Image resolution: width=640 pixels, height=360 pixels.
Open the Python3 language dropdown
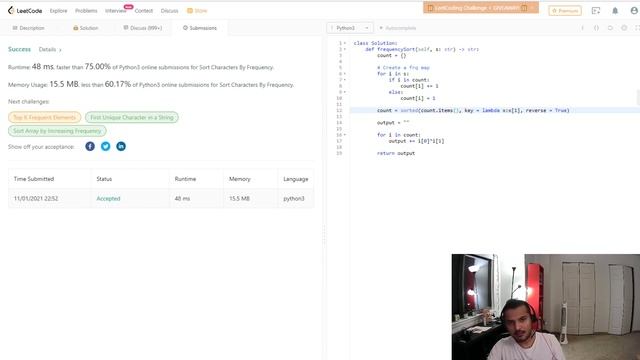(350, 28)
